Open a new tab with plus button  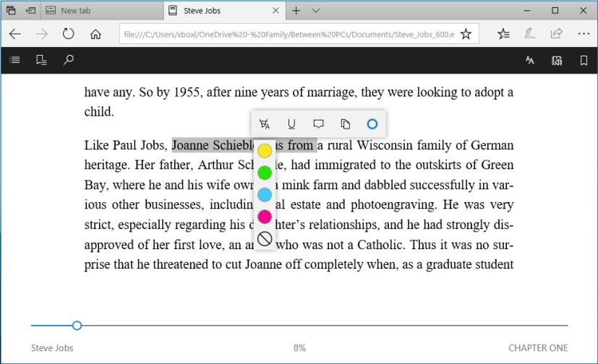point(296,11)
